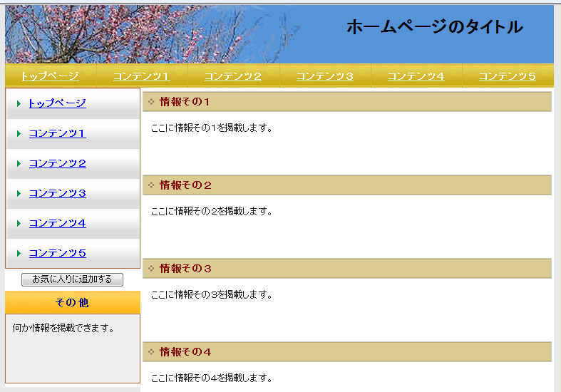Viewport: 561px width, 392px height.
Task: Select コンテンツ5 in the top navigation bar
Action: pyautogui.click(x=507, y=76)
